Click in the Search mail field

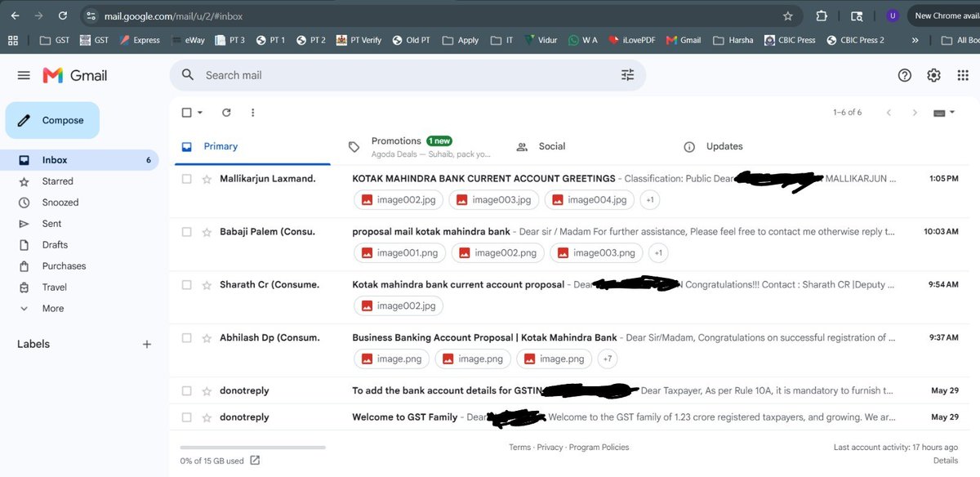pos(408,75)
